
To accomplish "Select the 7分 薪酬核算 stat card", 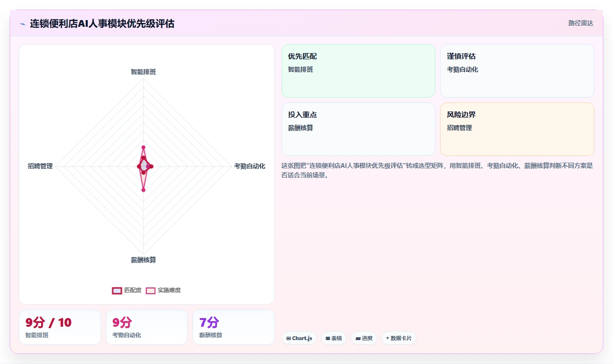I will [234, 327].
